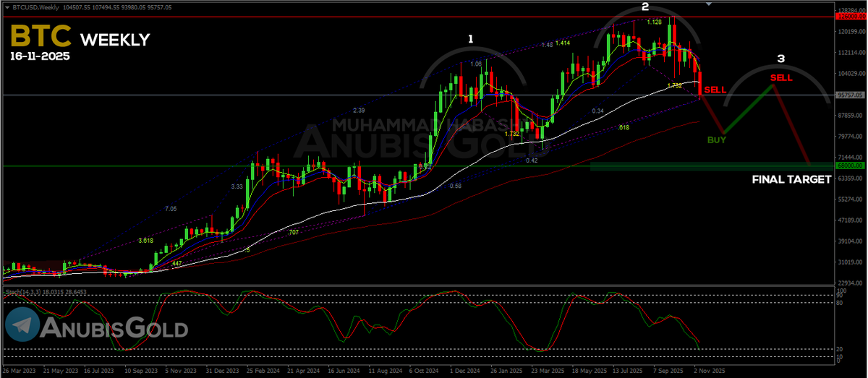Click the 3.618 ratio label
The height and width of the screenshot is (378, 868).
[146, 240]
